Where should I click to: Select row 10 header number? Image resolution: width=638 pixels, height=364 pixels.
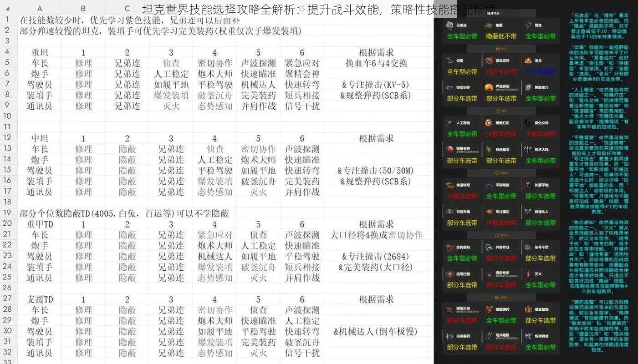(x=7, y=116)
